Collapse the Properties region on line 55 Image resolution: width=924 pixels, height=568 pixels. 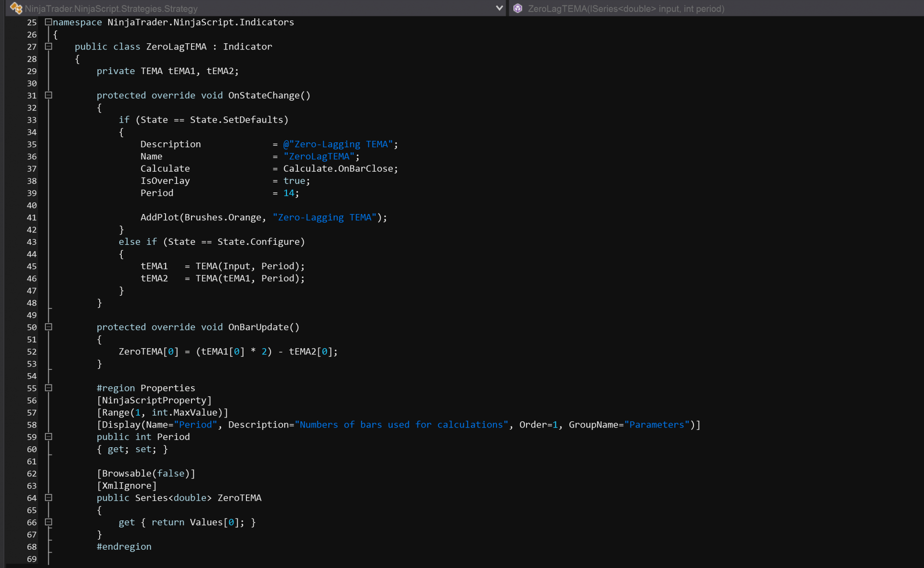(x=48, y=388)
